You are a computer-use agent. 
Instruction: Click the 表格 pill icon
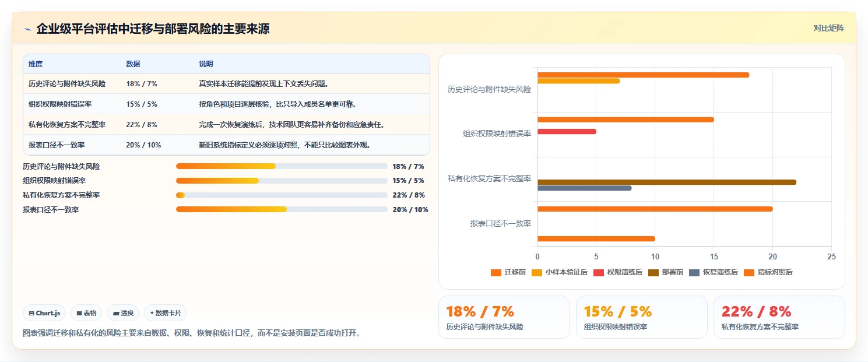point(79,313)
